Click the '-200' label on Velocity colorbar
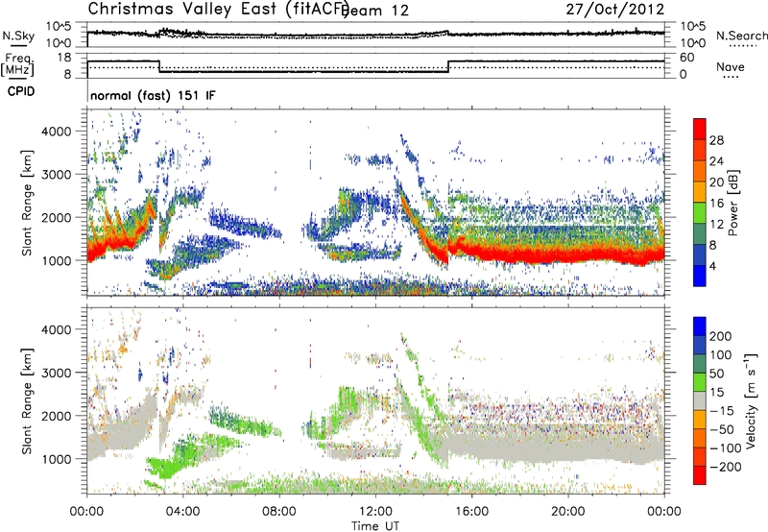Image resolution: width=768 pixels, height=532 pixels. (x=726, y=467)
